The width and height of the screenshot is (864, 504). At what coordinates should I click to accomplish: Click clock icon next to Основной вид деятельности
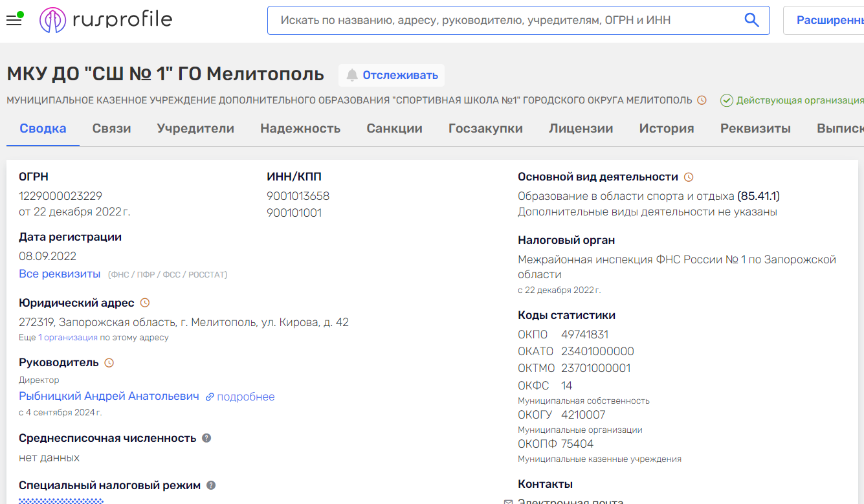pos(689,177)
